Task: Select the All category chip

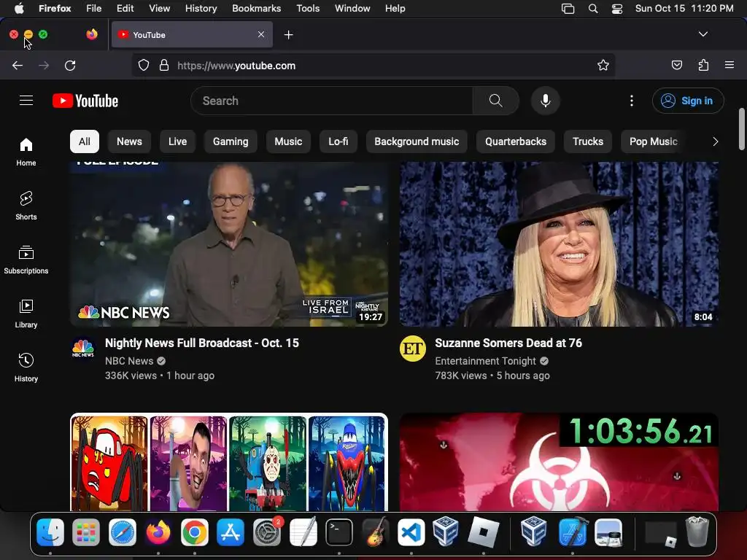Action: tap(85, 141)
